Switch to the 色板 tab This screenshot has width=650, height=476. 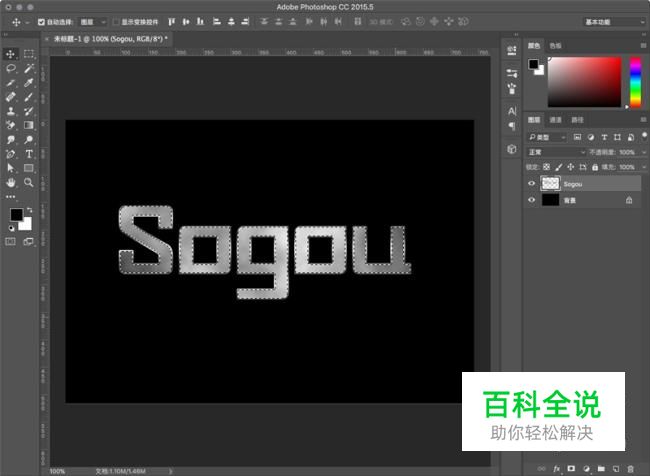[555, 45]
